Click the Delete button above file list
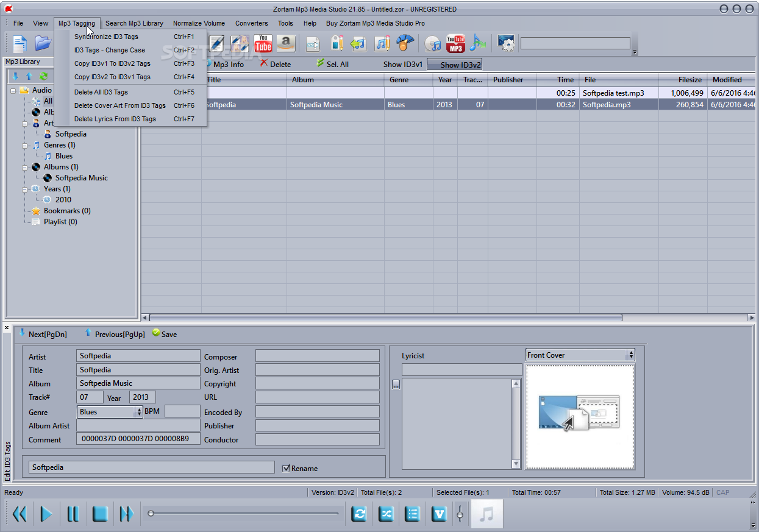 pyautogui.click(x=276, y=64)
